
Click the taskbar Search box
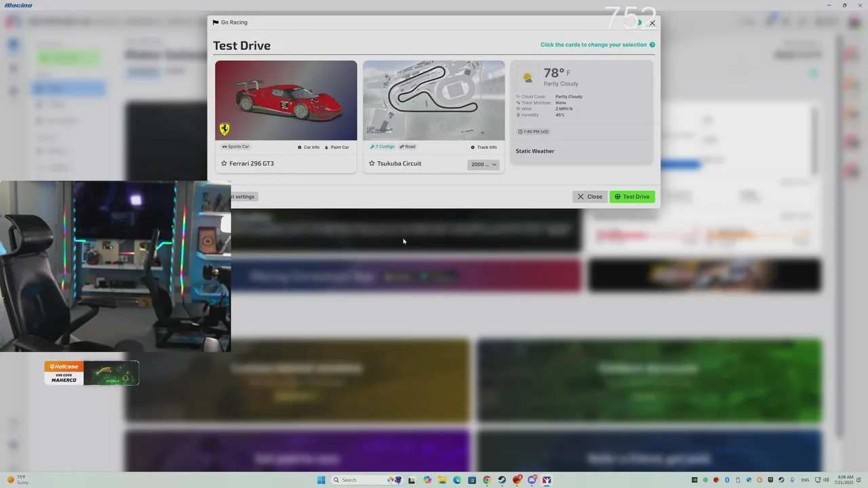pos(367,480)
